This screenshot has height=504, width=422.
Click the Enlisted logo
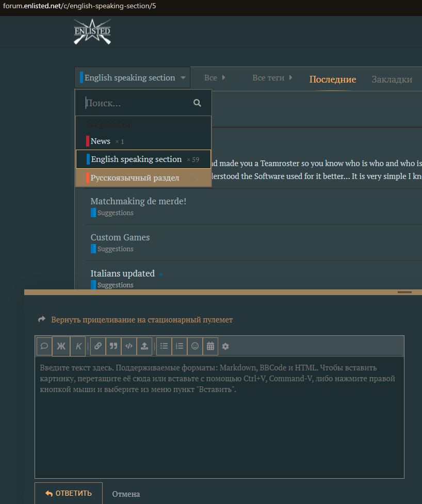point(92,31)
